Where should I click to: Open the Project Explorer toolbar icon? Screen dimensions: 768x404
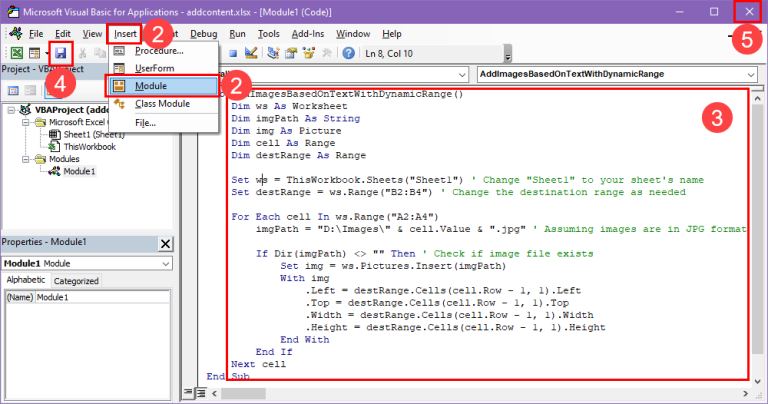tap(273, 53)
